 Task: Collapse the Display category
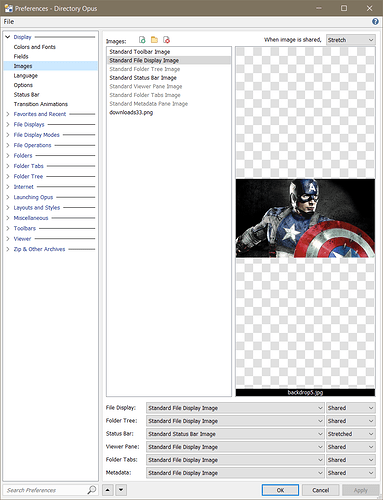pyautogui.click(x=8, y=37)
